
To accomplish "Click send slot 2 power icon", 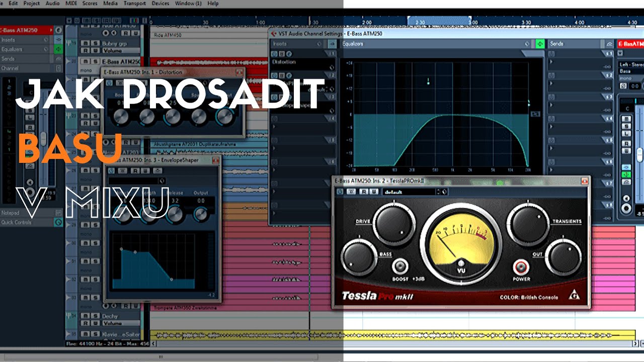I will [x=551, y=75].
